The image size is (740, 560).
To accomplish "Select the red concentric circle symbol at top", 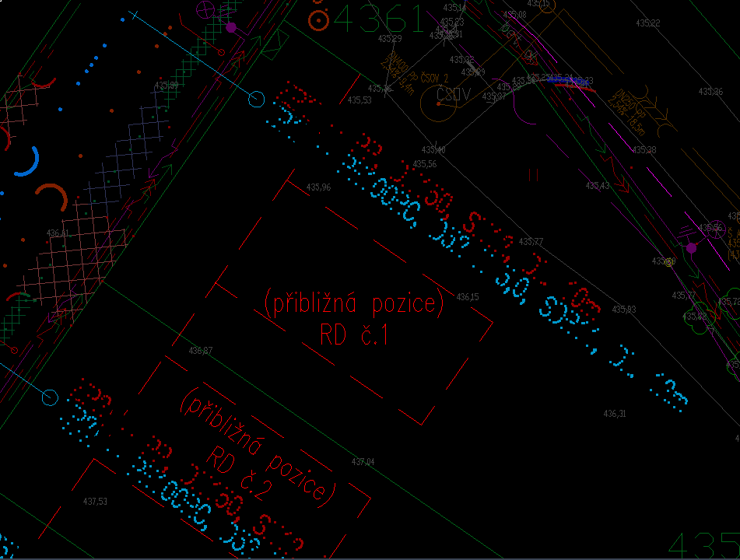I will click(x=317, y=20).
